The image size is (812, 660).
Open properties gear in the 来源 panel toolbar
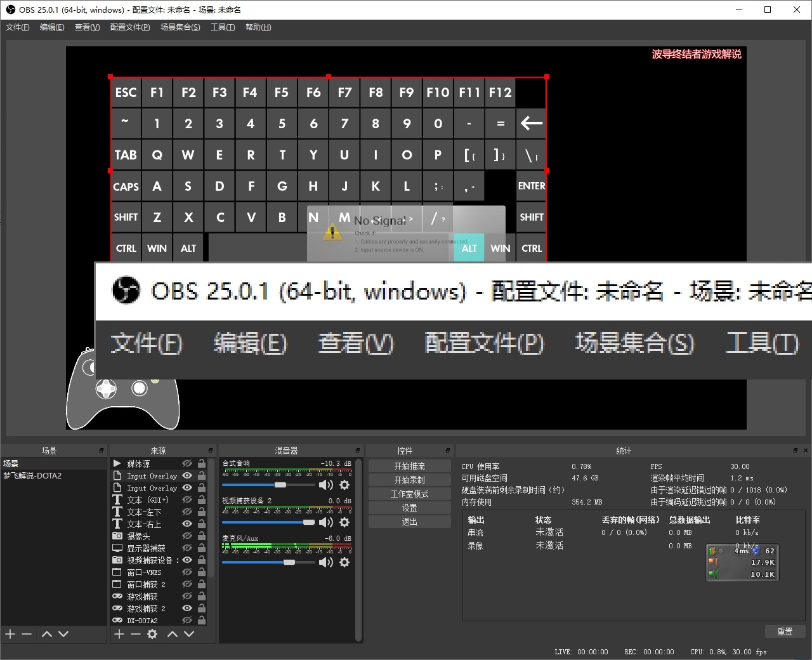(x=152, y=634)
